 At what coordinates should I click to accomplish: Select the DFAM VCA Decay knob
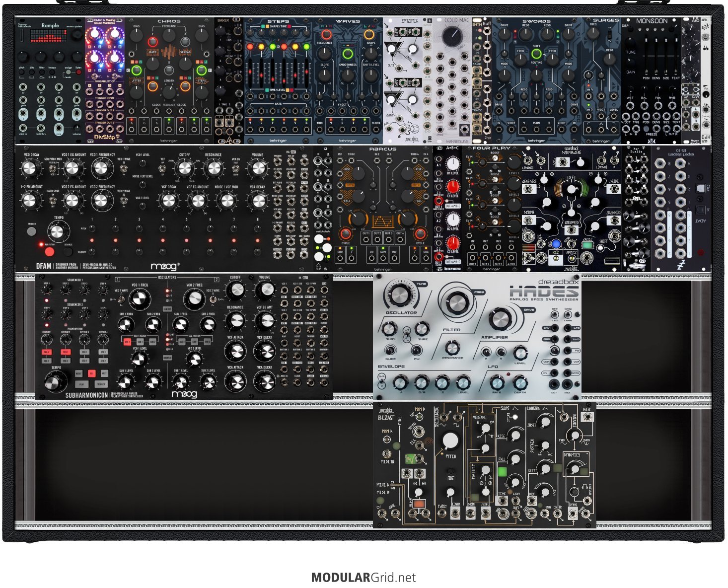tap(258, 201)
